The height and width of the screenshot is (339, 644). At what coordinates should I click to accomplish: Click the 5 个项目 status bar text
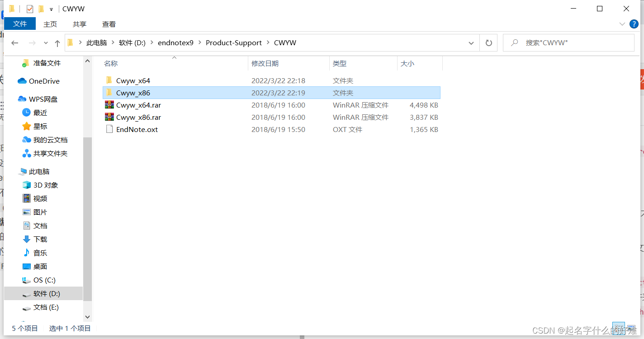[x=25, y=329]
